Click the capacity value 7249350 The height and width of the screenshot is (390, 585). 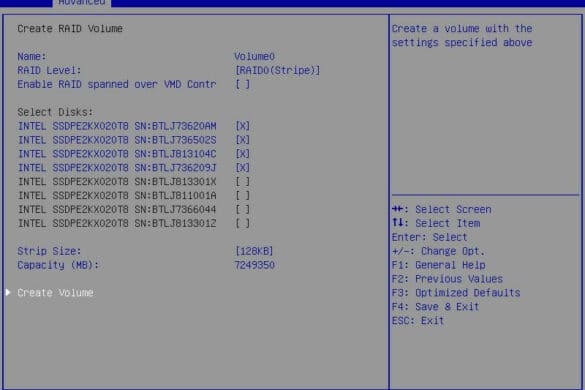tap(254, 265)
